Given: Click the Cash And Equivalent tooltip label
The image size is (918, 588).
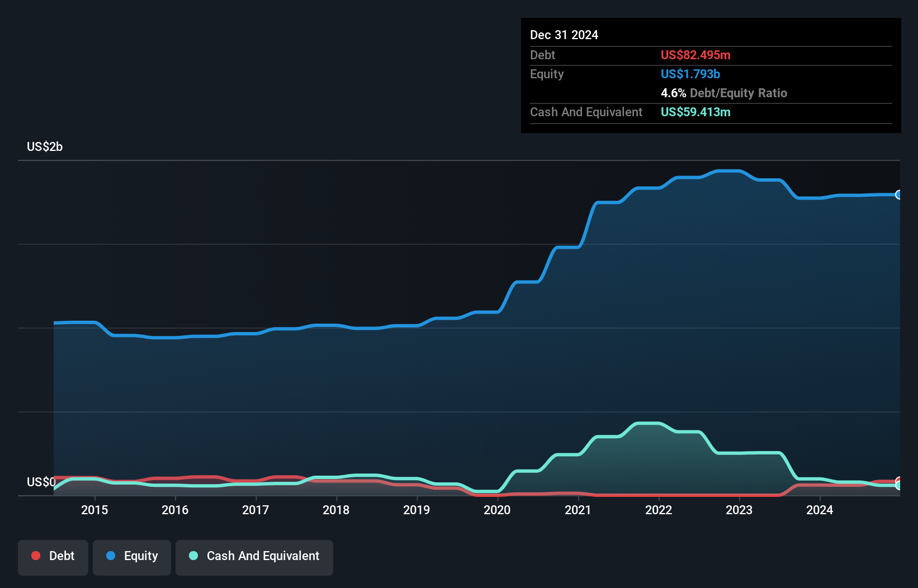Looking at the screenshot, I should point(586,112).
